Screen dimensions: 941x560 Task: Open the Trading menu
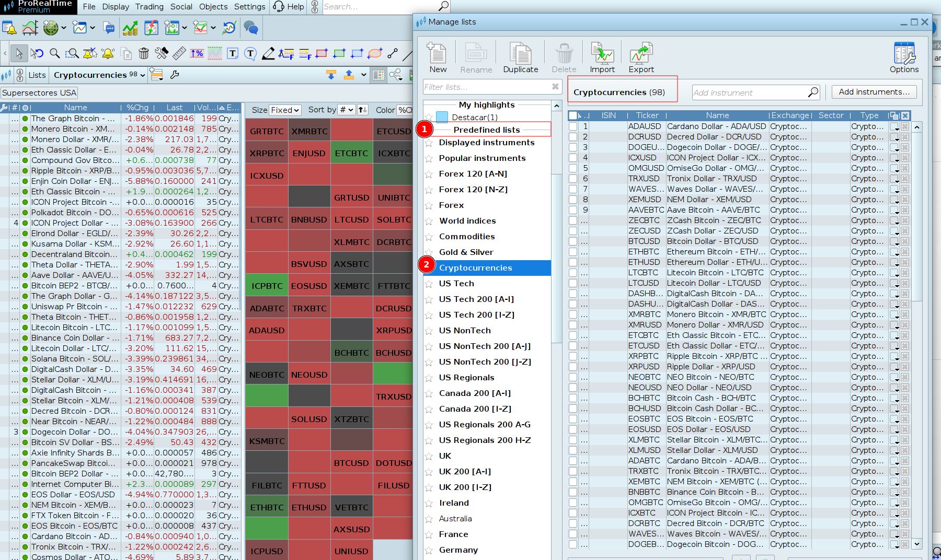point(150,7)
